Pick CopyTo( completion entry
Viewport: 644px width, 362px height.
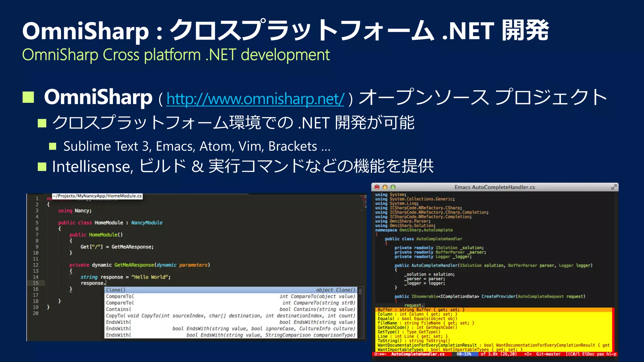[x=231, y=316]
